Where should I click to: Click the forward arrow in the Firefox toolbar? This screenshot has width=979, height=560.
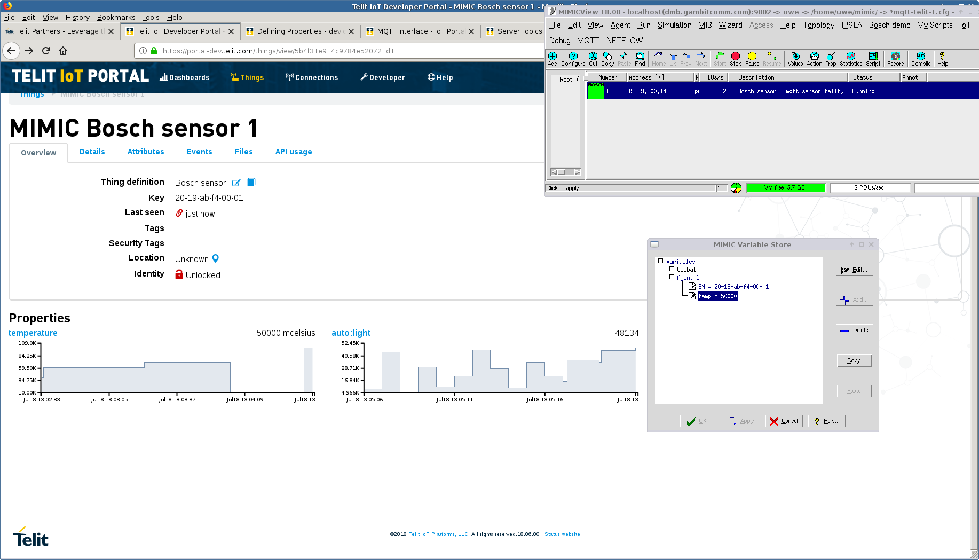tap(29, 51)
